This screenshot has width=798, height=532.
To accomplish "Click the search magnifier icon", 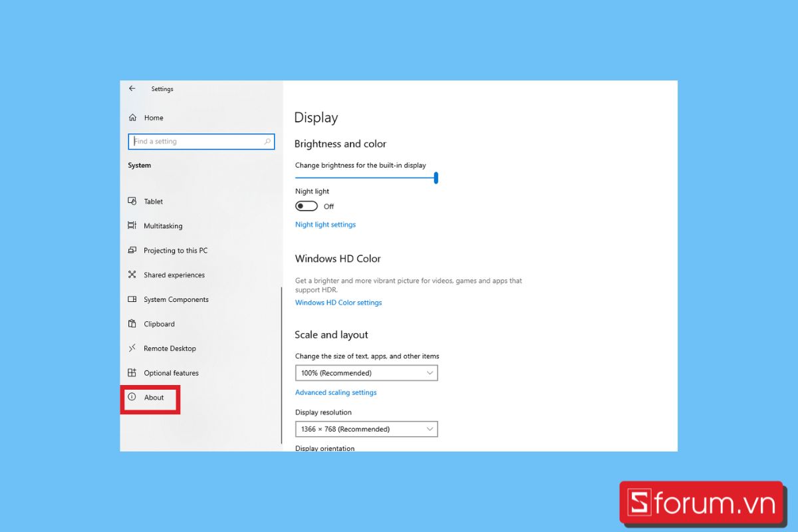I will pos(267,141).
